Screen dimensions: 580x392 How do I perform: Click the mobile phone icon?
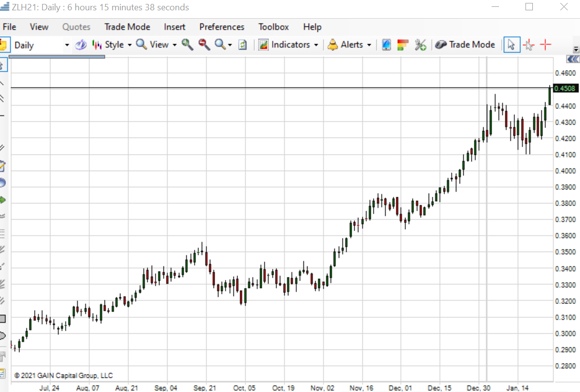386,45
